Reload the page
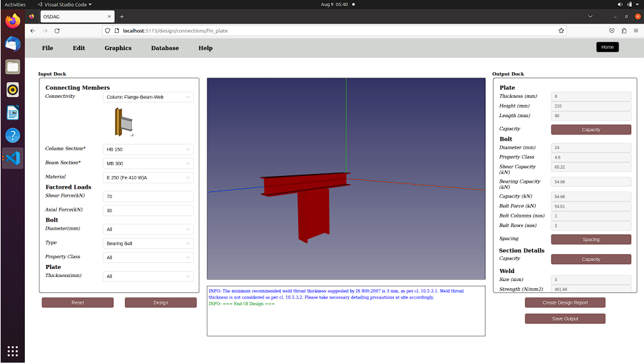 57,31
